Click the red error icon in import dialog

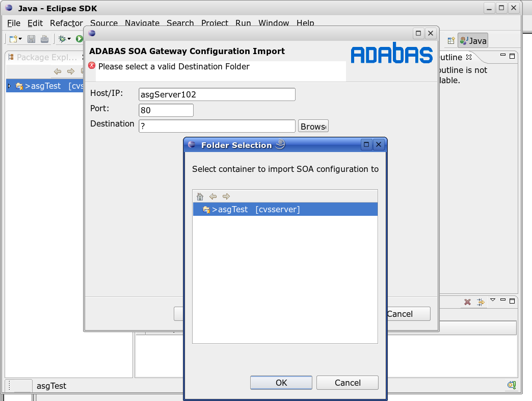[92, 65]
